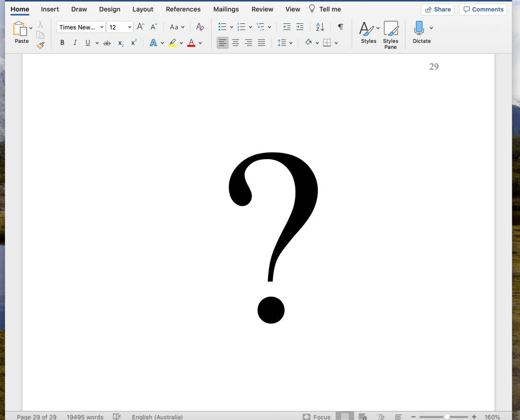Toggle paragraph marks display
The height and width of the screenshot is (420, 520).
tap(340, 27)
